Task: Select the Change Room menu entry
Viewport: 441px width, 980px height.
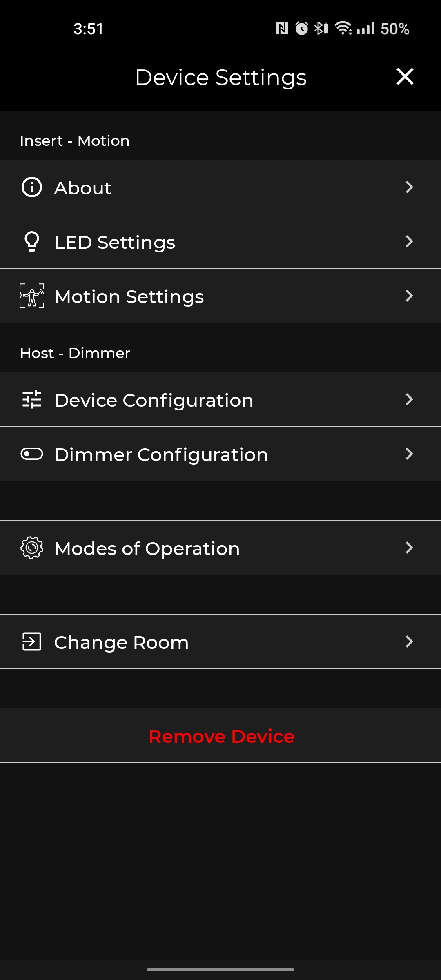Action: 122,642
